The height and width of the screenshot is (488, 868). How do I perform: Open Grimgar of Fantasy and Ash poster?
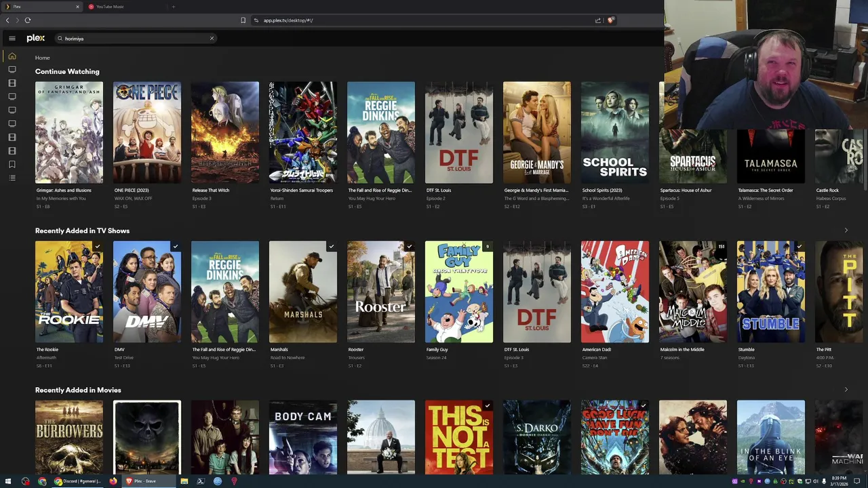pos(69,132)
